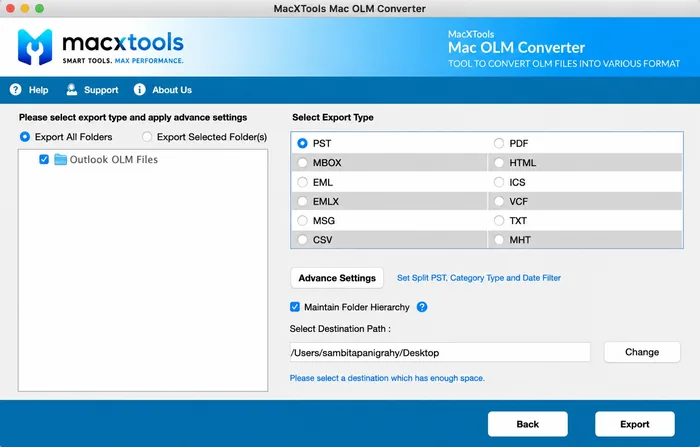The width and height of the screenshot is (700, 447).
Task: Choose HTML export type
Action: 499,163
